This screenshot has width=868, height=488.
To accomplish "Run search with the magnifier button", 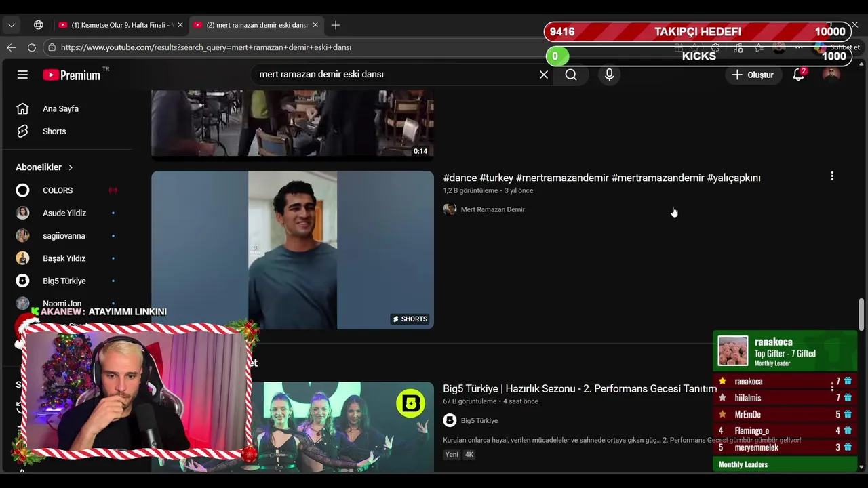I will coord(571,75).
